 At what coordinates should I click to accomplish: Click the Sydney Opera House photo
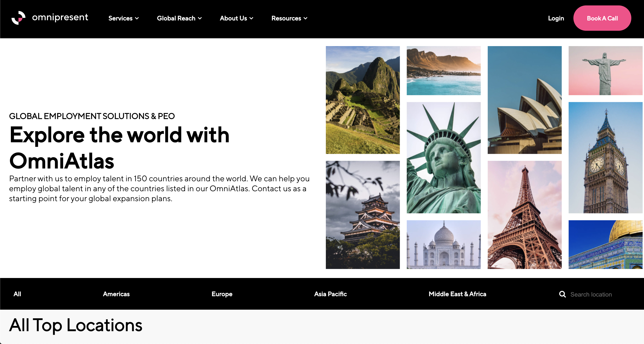525,100
